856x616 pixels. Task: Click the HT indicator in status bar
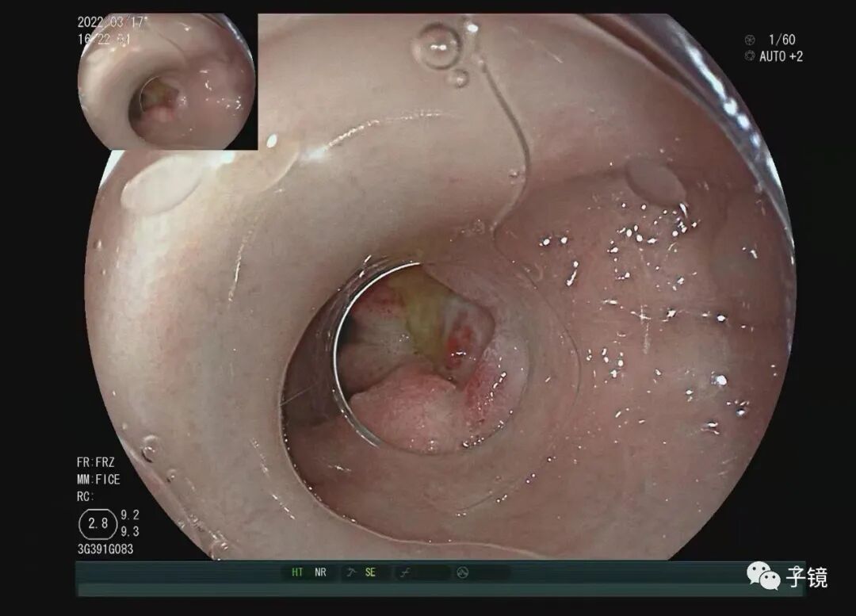[x=297, y=572]
